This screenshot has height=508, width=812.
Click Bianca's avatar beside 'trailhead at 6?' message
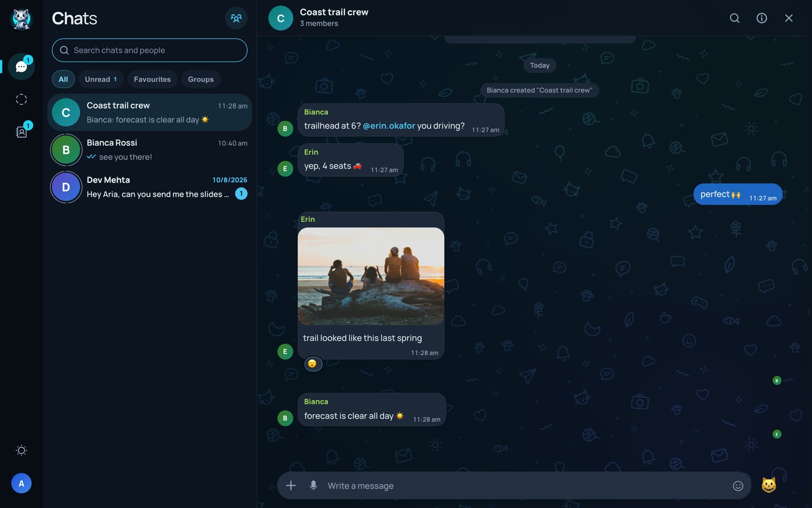tap(285, 129)
